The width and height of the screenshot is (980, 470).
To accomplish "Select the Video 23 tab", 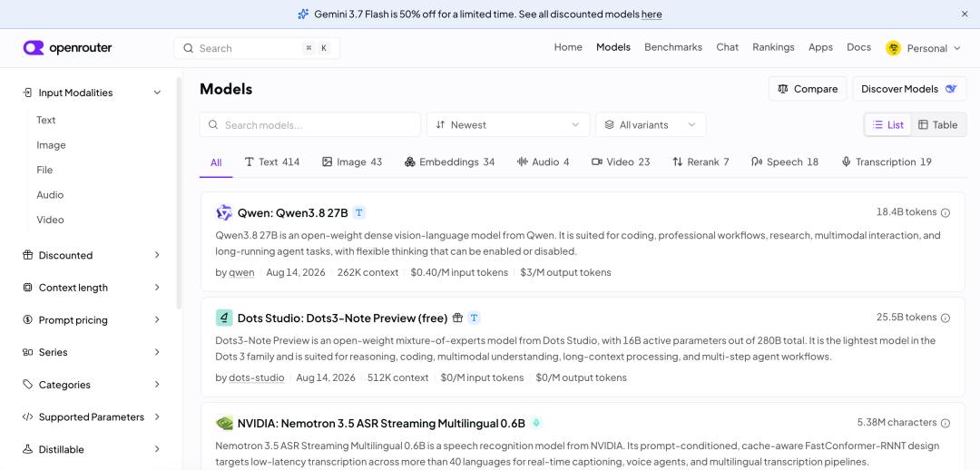I will pos(621,162).
